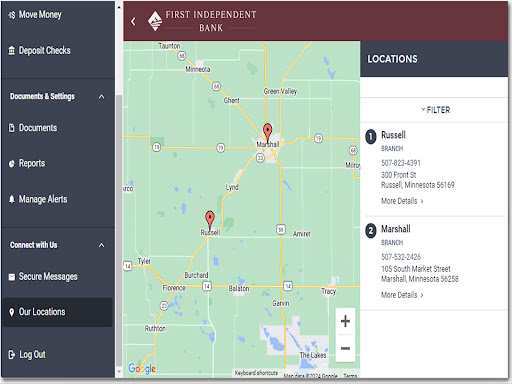Screen dimensions: 512x384
Task: Click Keyboard shortcuts on the map
Action: (x=256, y=373)
